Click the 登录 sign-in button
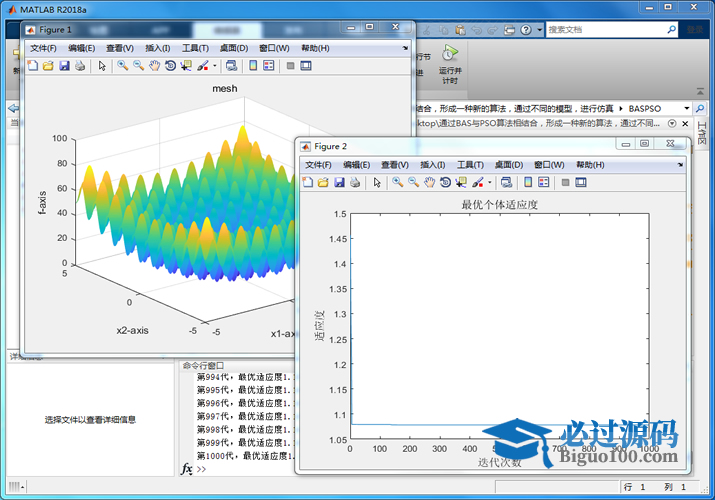The image size is (715, 500). [693, 30]
